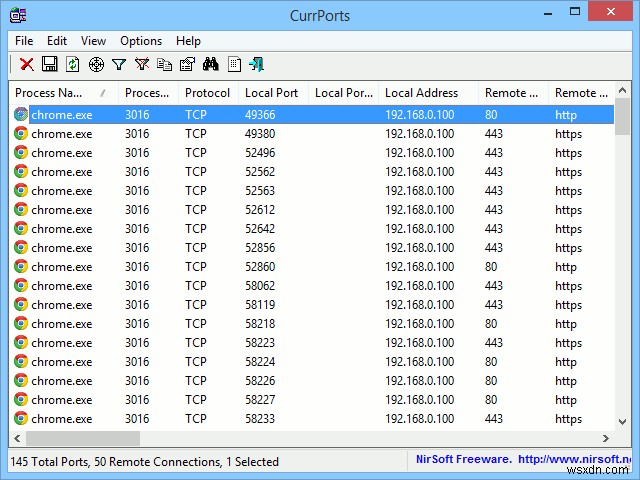
Task: Click Chrome icon in local port 52856 row
Action: point(21,247)
